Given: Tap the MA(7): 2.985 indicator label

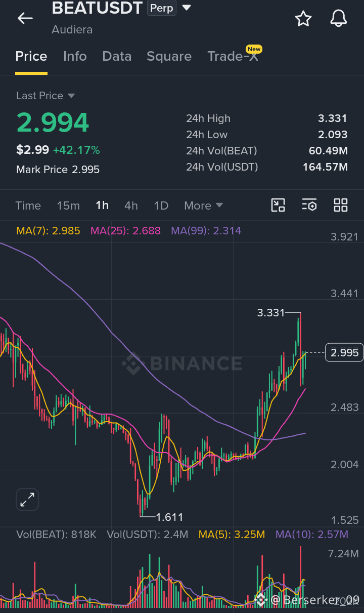Looking at the screenshot, I should (49, 231).
